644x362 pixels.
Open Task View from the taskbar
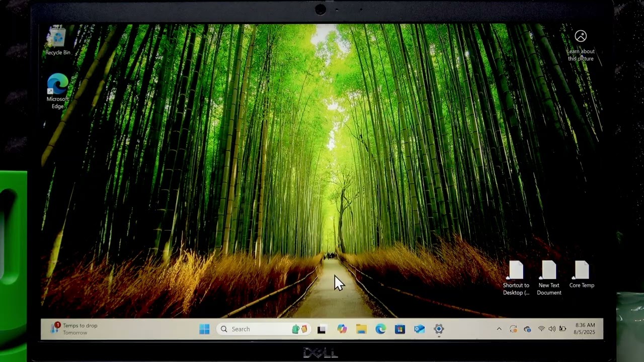pyautogui.click(x=322, y=329)
